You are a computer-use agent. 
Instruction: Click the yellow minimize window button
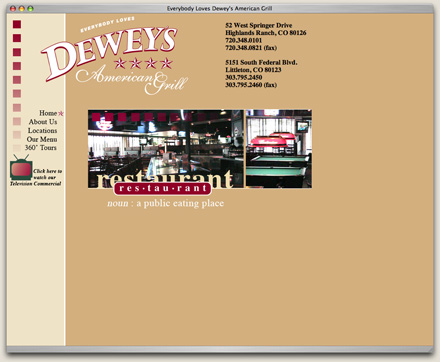coord(22,9)
